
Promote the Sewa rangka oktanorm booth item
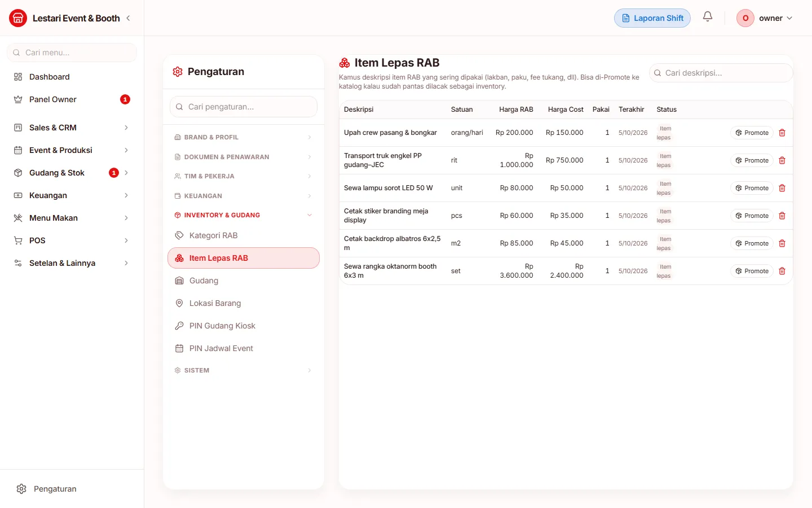point(752,271)
